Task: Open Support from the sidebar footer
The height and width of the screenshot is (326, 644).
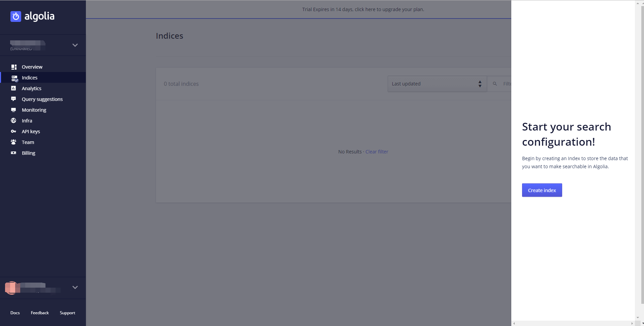Action: pyautogui.click(x=67, y=313)
